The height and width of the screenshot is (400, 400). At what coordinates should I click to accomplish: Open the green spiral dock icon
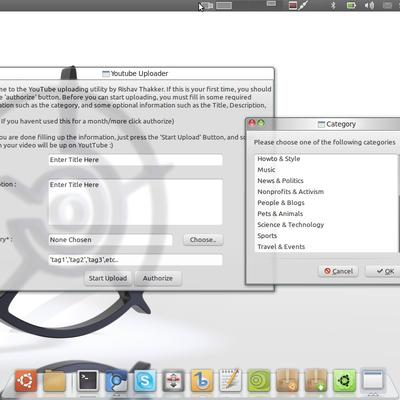click(x=259, y=380)
